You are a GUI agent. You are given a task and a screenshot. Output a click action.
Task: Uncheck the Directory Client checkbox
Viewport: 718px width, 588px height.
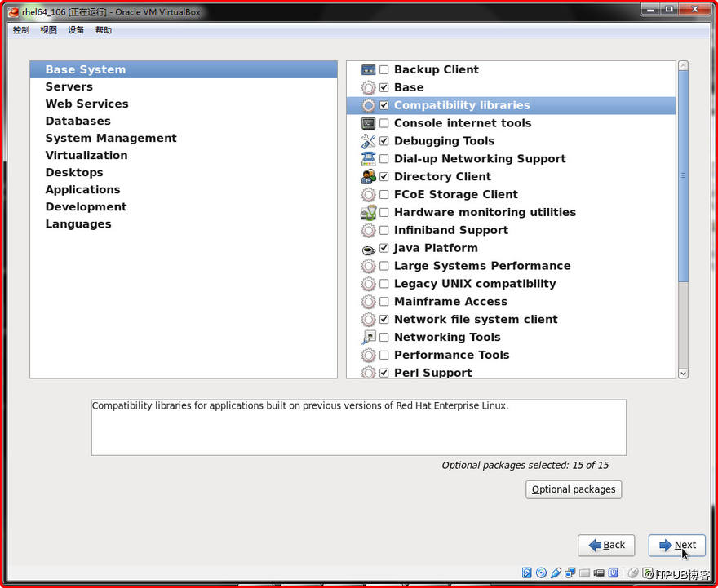[x=384, y=177]
